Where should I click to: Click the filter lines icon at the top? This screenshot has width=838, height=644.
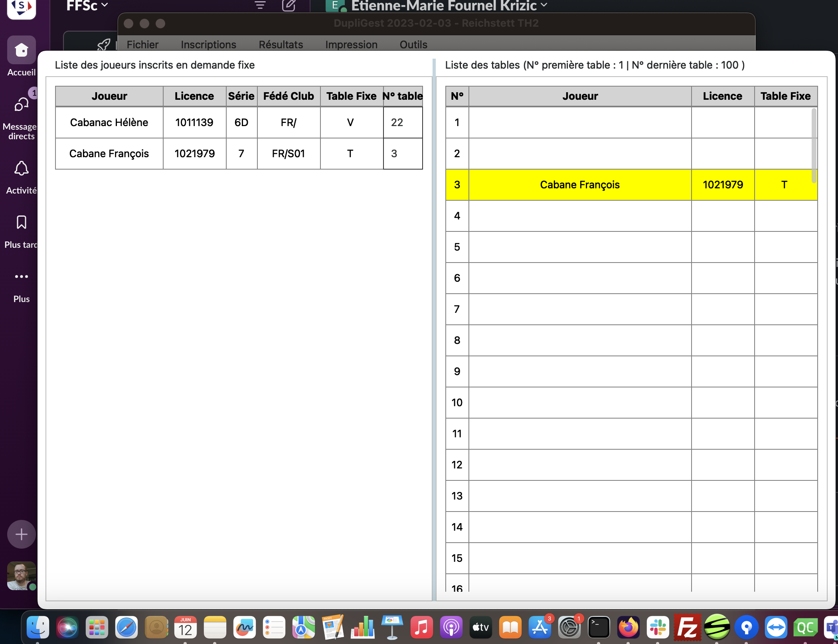point(260,6)
